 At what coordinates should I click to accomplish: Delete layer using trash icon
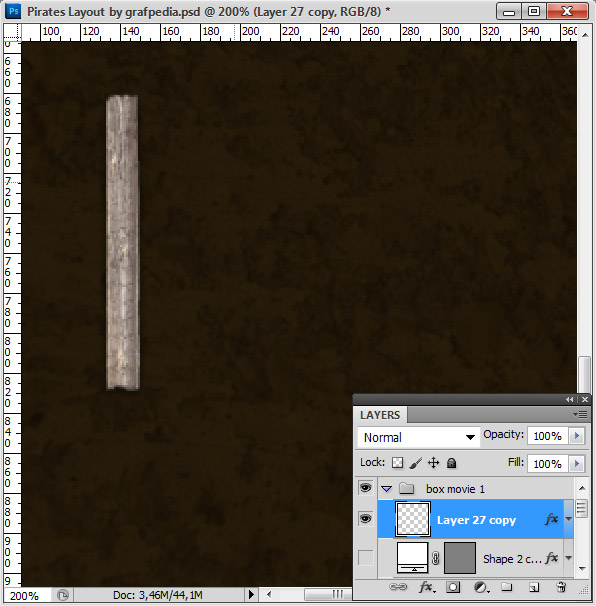coord(561,587)
